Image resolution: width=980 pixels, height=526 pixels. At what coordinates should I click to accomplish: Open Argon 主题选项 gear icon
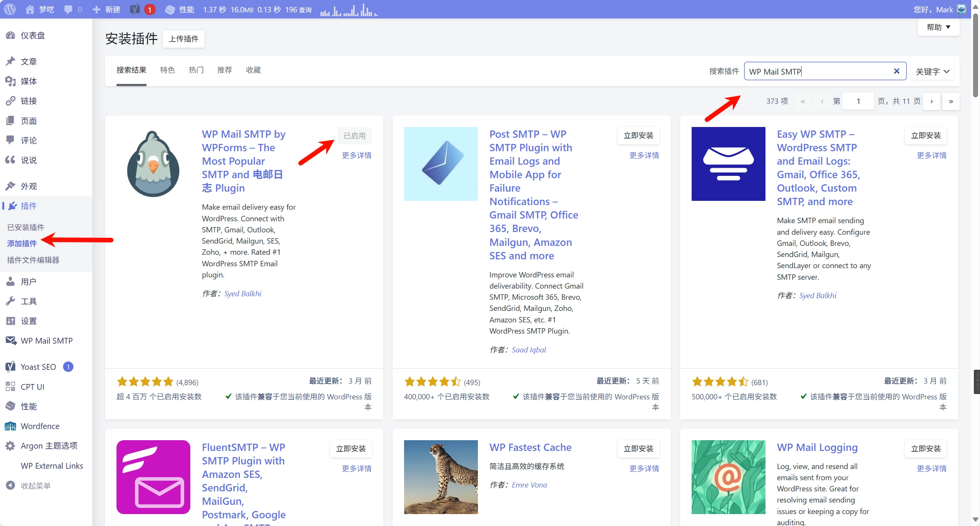click(x=10, y=446)
